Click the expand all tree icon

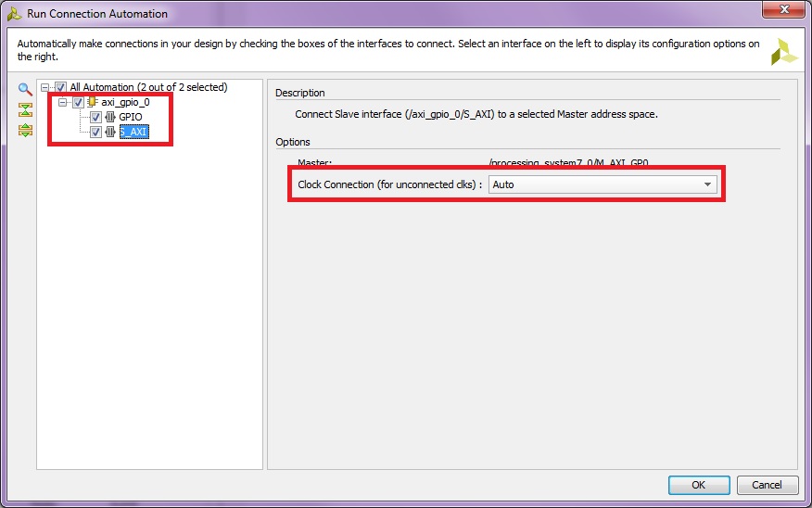pyautogui.click(x=25, y=130)
